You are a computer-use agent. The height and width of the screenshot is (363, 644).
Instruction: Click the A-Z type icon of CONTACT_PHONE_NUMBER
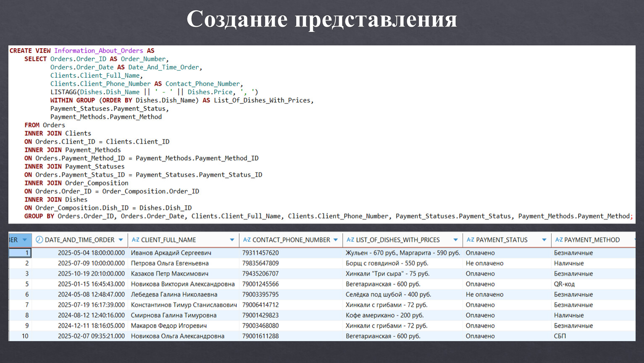pyautogui.click(x=247, y=240)
